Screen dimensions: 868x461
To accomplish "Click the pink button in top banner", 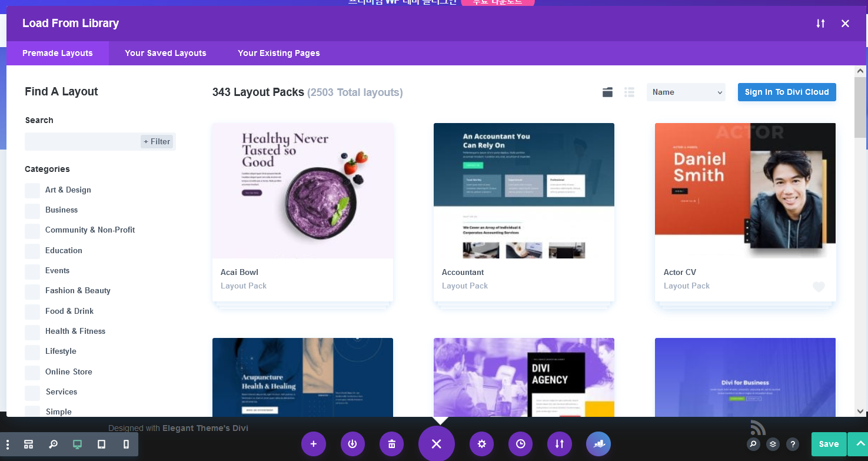I will [x=498, y=2].
